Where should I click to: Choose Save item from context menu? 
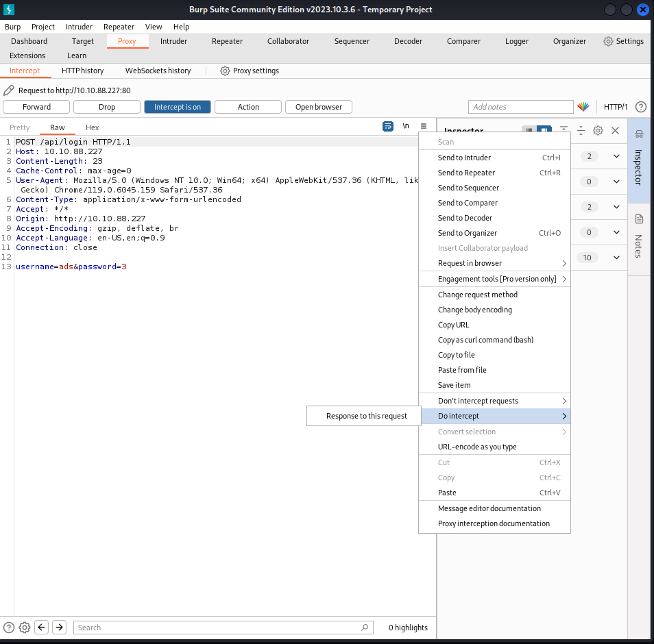494,385
